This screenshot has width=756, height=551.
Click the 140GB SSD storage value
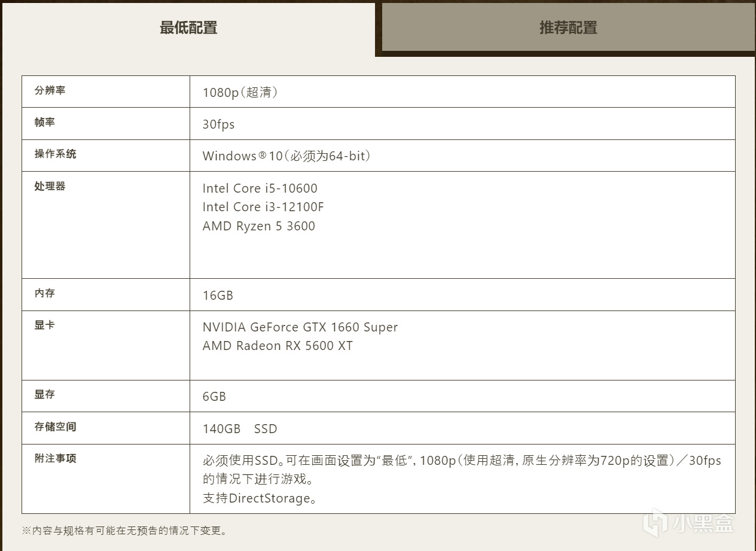click(x=240, y=429)
